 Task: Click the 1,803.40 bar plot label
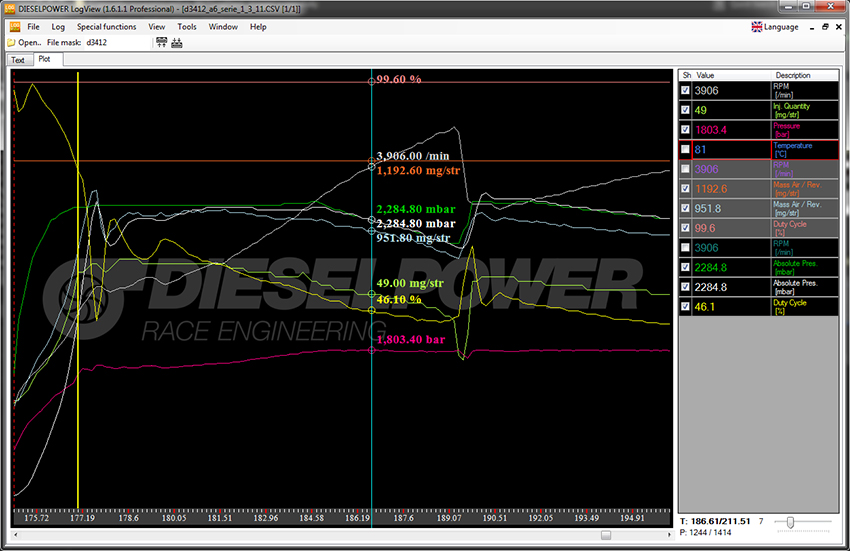(x=410, y=339)
